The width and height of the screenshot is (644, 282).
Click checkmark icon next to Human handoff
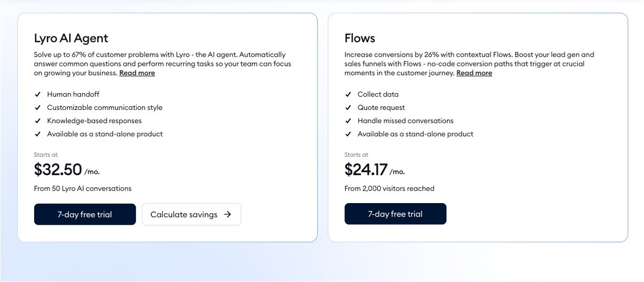click(x=38, y=95)
